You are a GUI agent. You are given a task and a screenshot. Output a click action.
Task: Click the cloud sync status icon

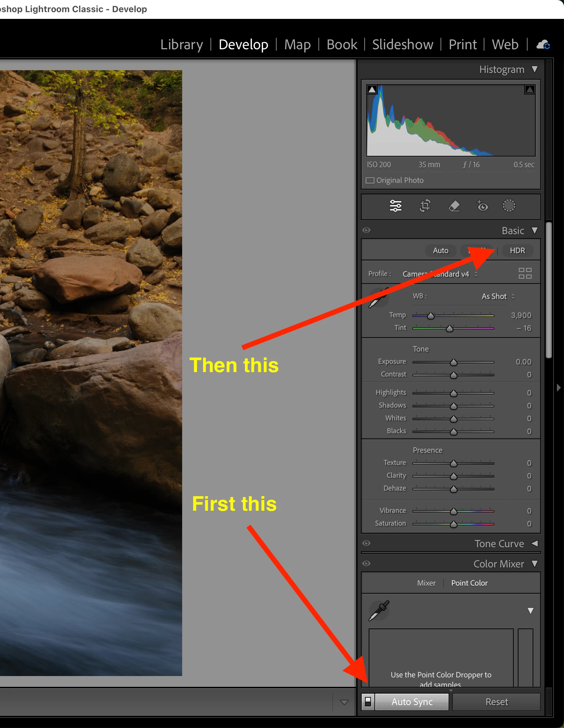click(543, 45)
